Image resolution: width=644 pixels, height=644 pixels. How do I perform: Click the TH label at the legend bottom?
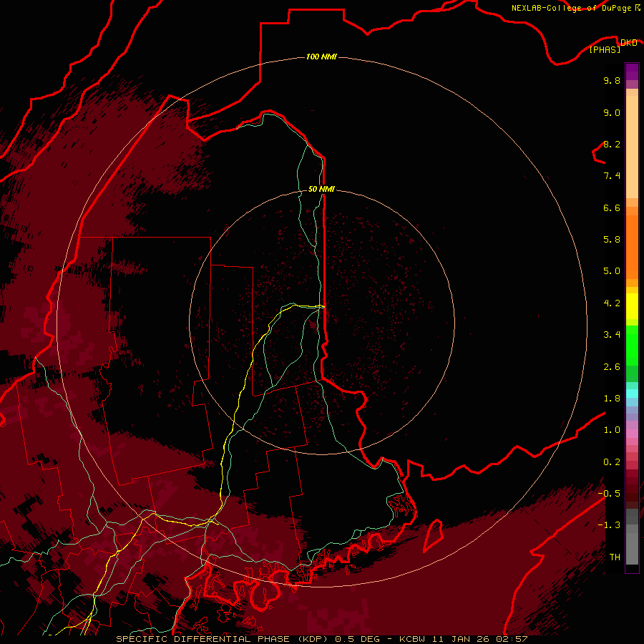click(x=615, y=557)
